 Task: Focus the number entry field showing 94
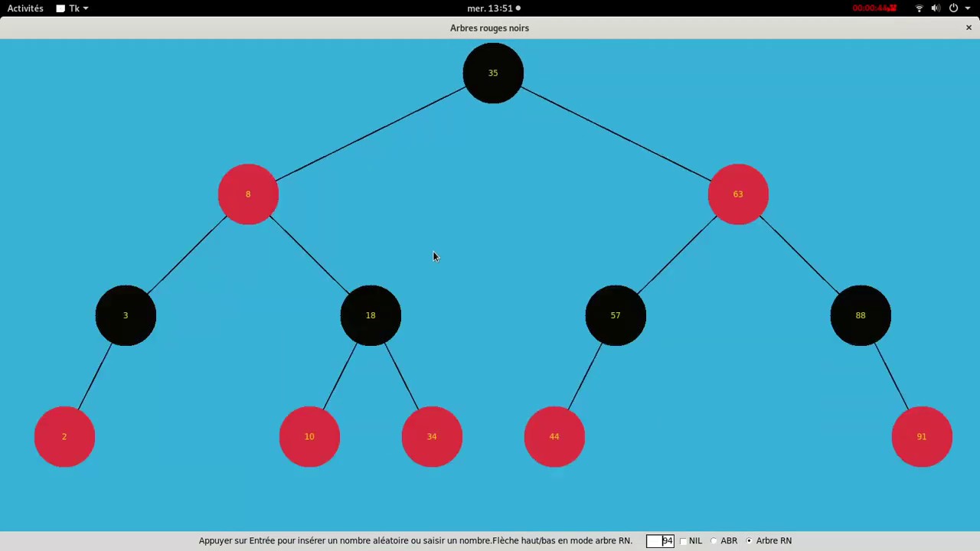(x=660, y=541)
